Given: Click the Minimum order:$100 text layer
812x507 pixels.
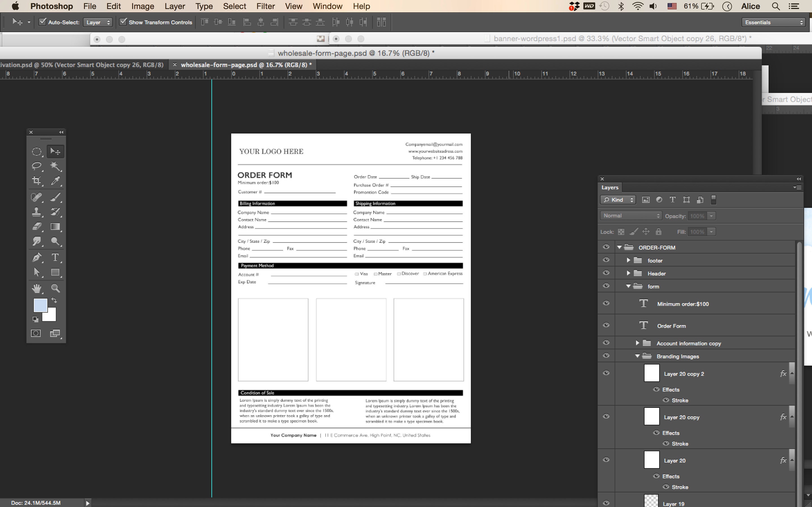Looking at the screenshot, I should [x=684, y=304].
